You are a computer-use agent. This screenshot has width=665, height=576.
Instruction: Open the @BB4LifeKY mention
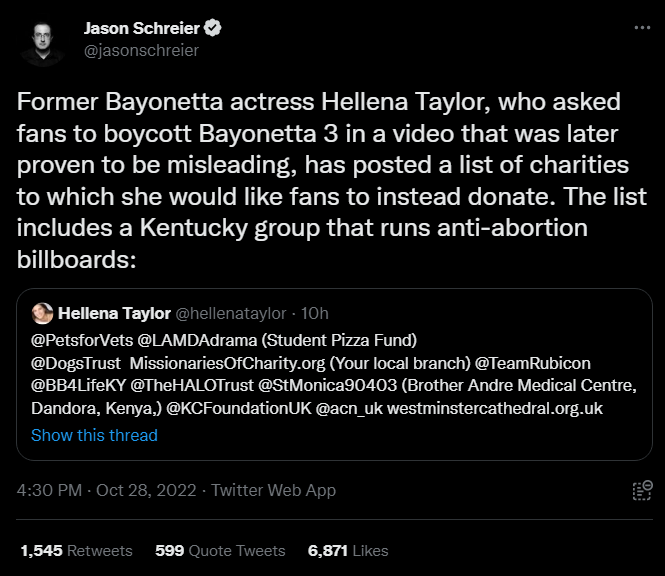pos(78,385)
